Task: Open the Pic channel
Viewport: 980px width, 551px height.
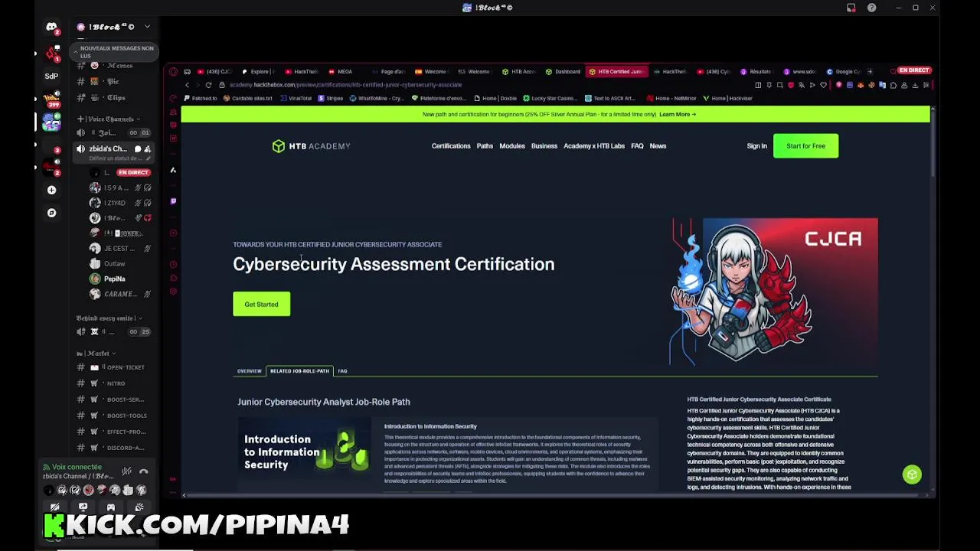Action: tap(113, 81)
